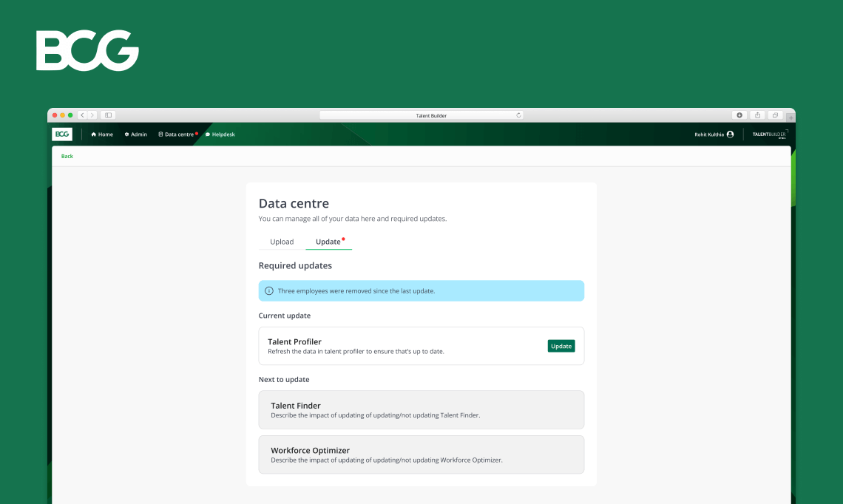
Task: Click the browser back arrow button
Action: (x=82, y=115)
